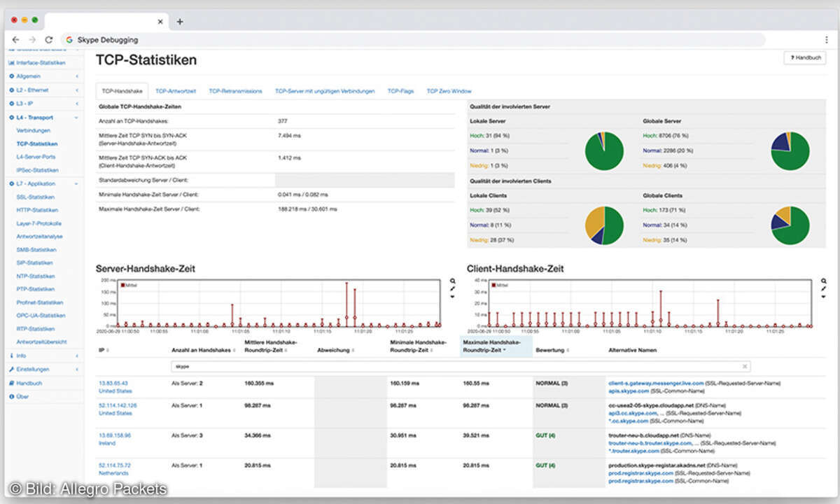Reload the page with the refresh icon
Image resolution: width=840 pixels, height=504 pixels.
point(49,40)
